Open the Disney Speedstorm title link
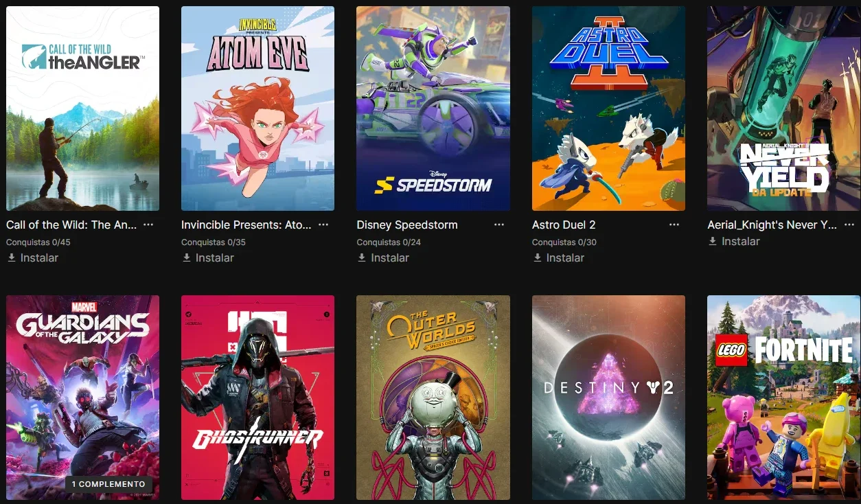This screenshot has height=504, width=861. 407,225
